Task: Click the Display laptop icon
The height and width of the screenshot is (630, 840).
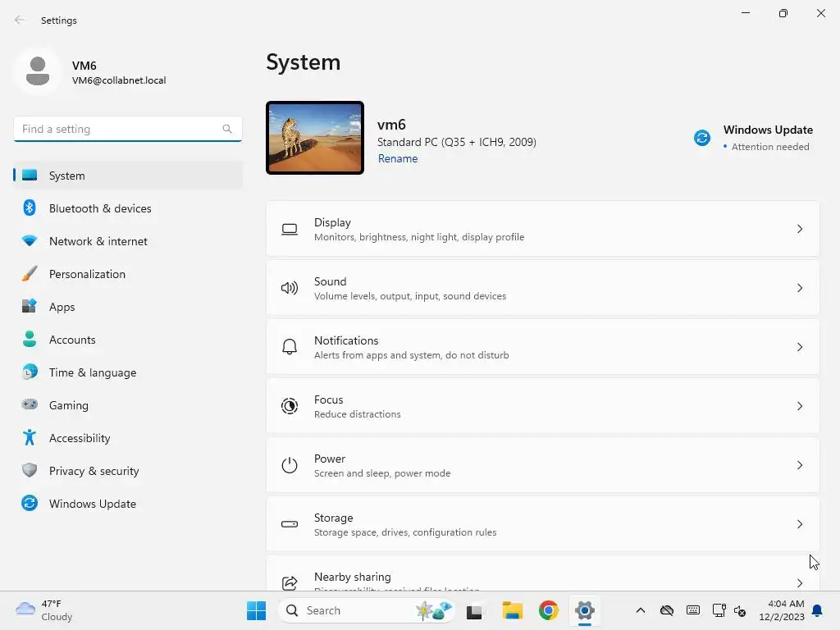Action: tap(290, 230)
